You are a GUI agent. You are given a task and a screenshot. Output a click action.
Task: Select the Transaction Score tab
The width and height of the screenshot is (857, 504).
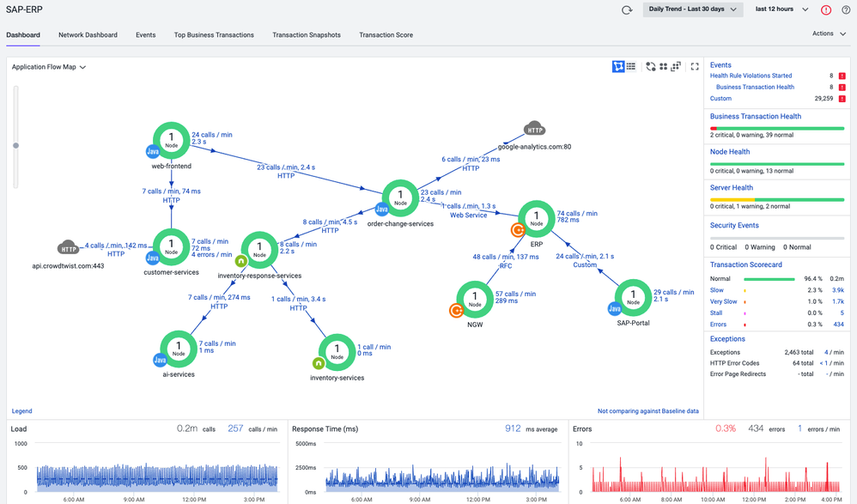click(386, 35)
